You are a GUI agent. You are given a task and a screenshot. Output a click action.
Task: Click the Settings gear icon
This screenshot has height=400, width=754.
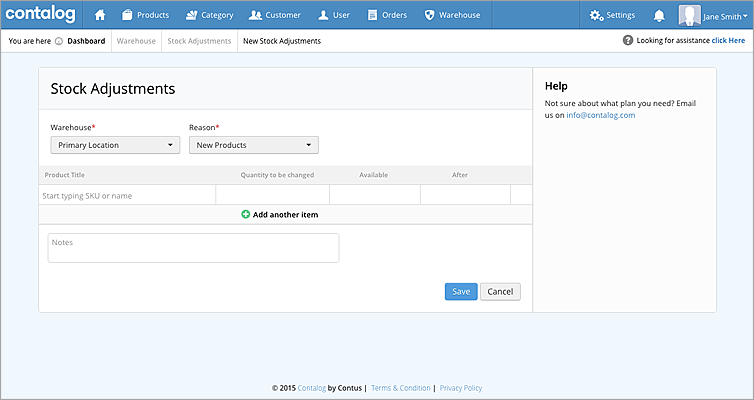click(x=597, y=15)
